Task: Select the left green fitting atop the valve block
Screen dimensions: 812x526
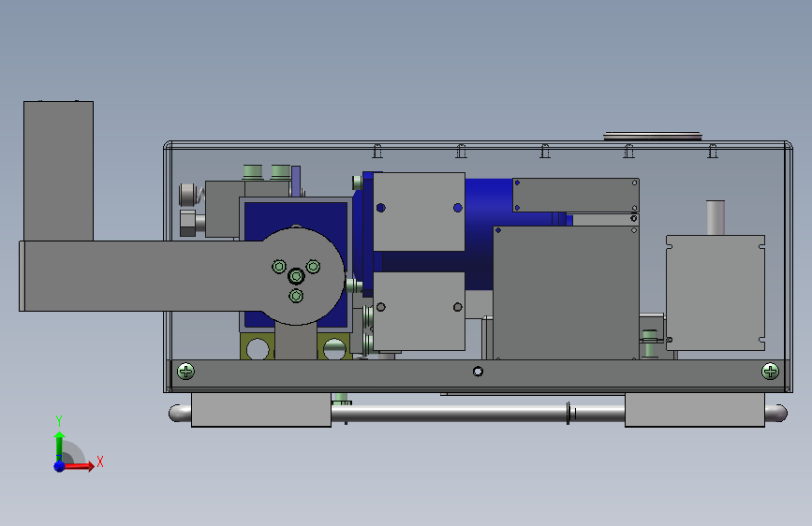Action: tap(253, 172)
